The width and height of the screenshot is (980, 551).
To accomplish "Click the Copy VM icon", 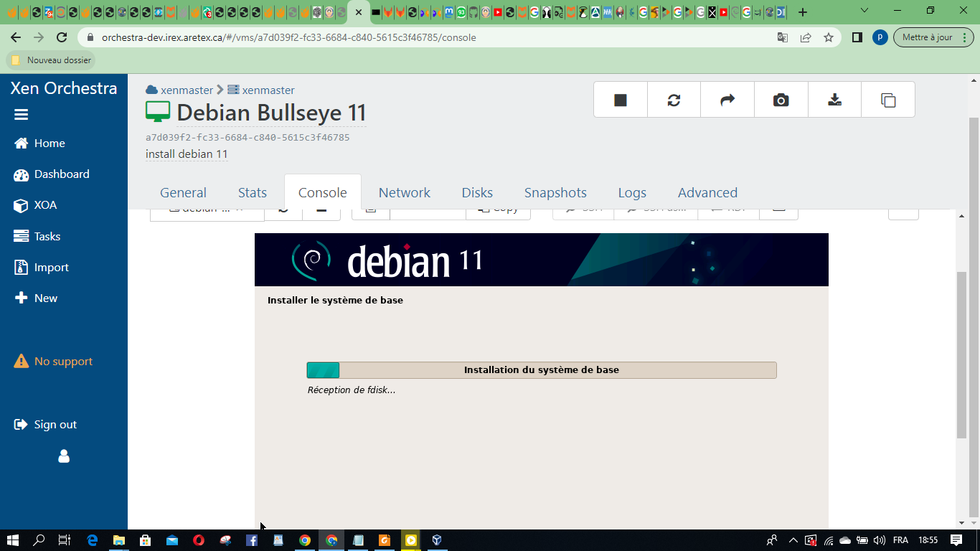I will (888, 100).
